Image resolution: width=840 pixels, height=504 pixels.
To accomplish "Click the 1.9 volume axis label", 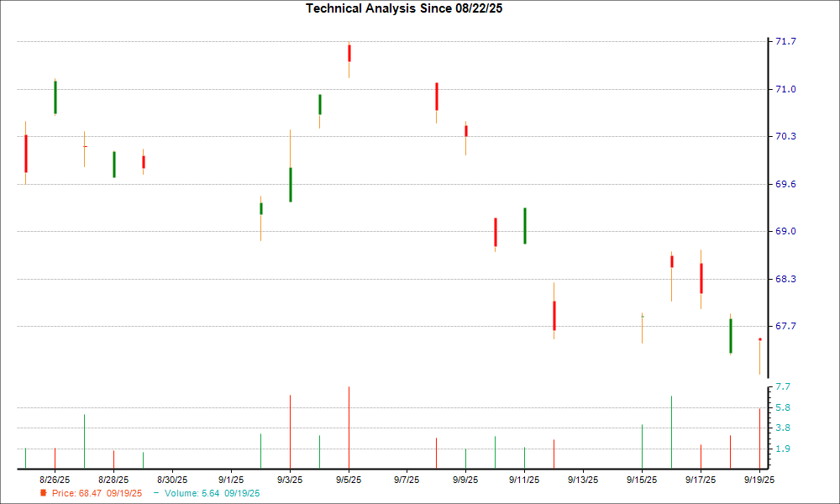I will point(783,449).
